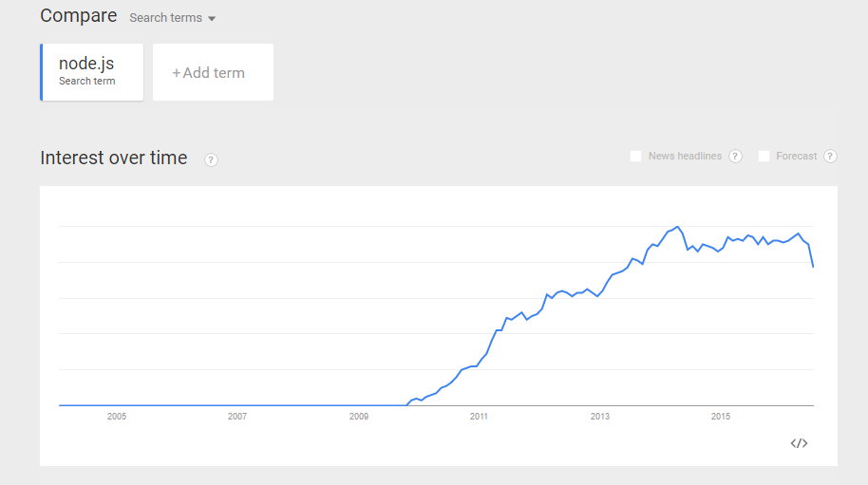The width and height of the screenshot is (868, 485).
Task: Expand the Search terms dropdown
Action: coord(173,18)
